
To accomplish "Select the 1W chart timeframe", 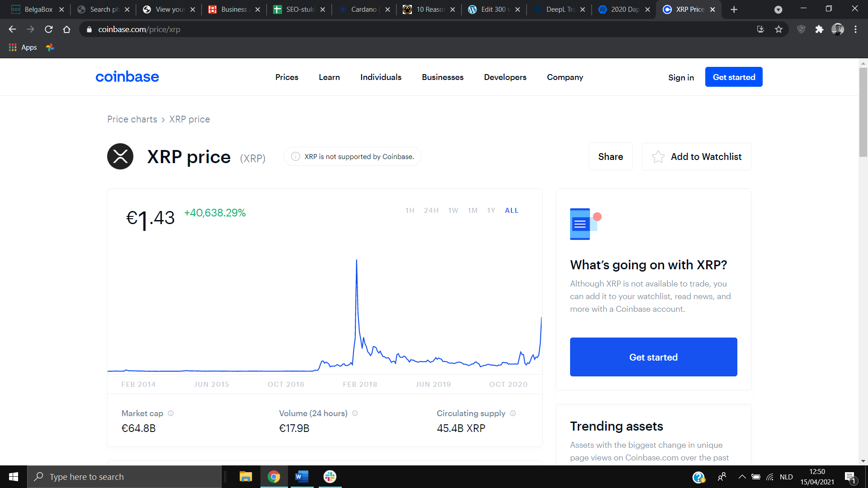I will point(453,211).
